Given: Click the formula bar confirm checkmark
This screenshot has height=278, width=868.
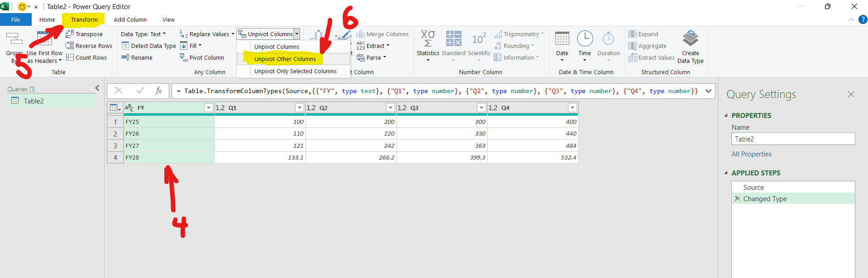Looking at the screenshot, I should point(140,90).
